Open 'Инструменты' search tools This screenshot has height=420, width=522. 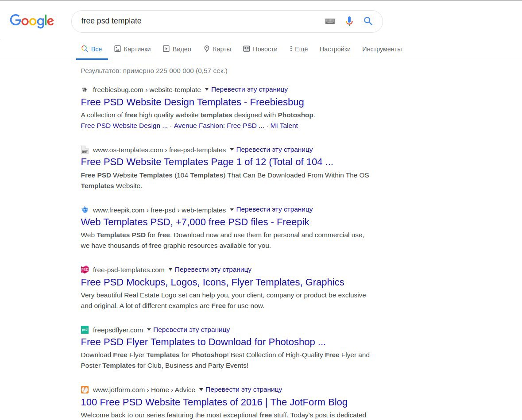(x=382, y=49)
